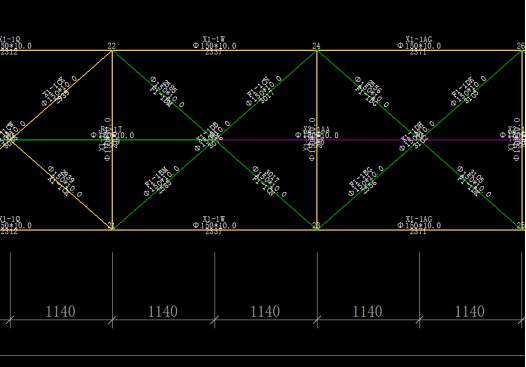Select node number 22 label

[112, 46]
